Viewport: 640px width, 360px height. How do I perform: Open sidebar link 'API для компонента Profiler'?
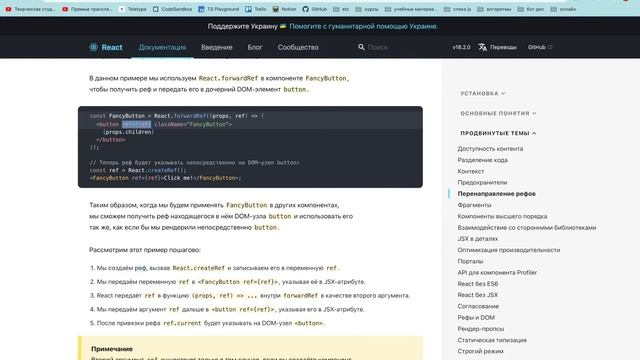coord(497,272)
